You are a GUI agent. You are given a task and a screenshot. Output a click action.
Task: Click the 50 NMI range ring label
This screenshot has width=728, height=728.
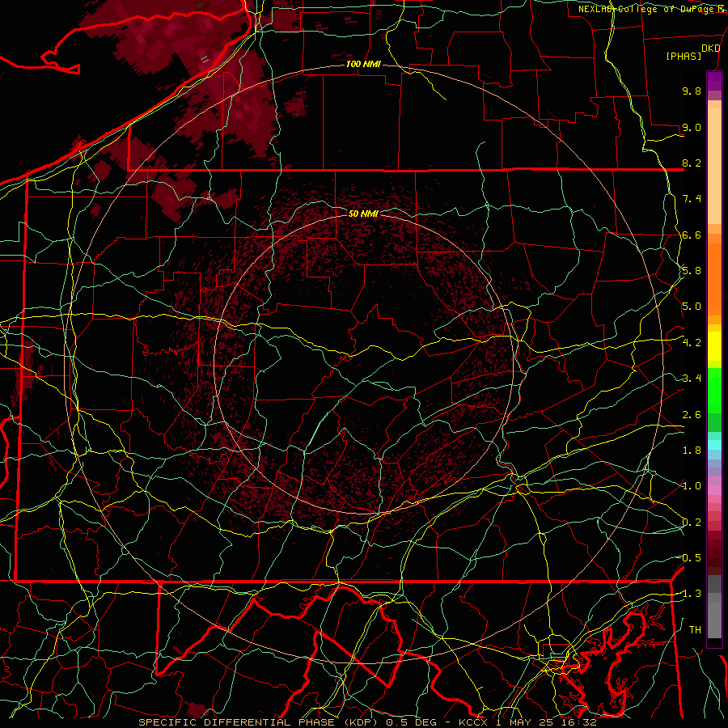click(363, 214)
